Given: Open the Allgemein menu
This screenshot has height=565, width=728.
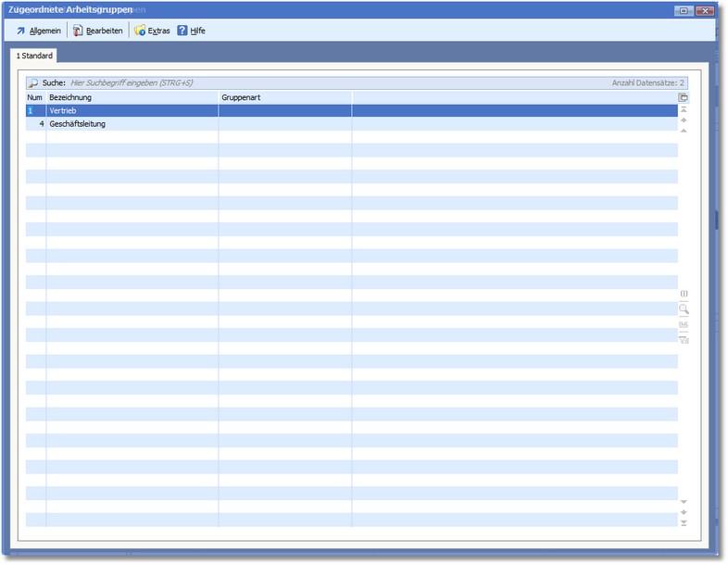Looking at the screenshot, I should (x=38, y=31).
